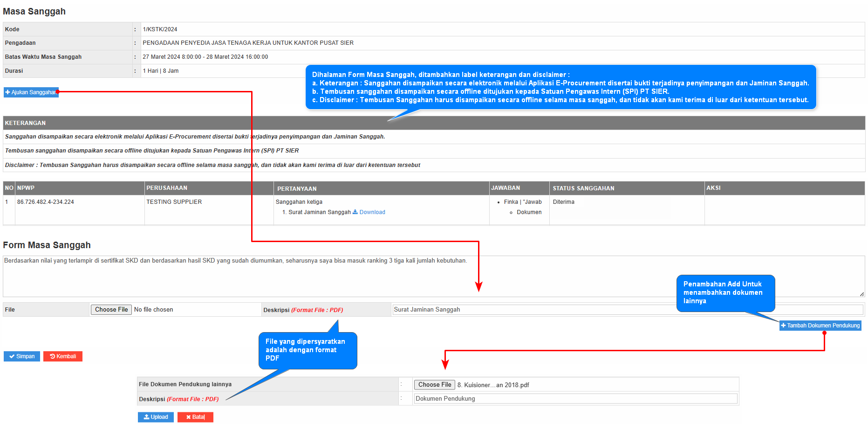Open the Dokumen link in Jawaban column
Screen dimensions: 868x424
pos(529,212)
